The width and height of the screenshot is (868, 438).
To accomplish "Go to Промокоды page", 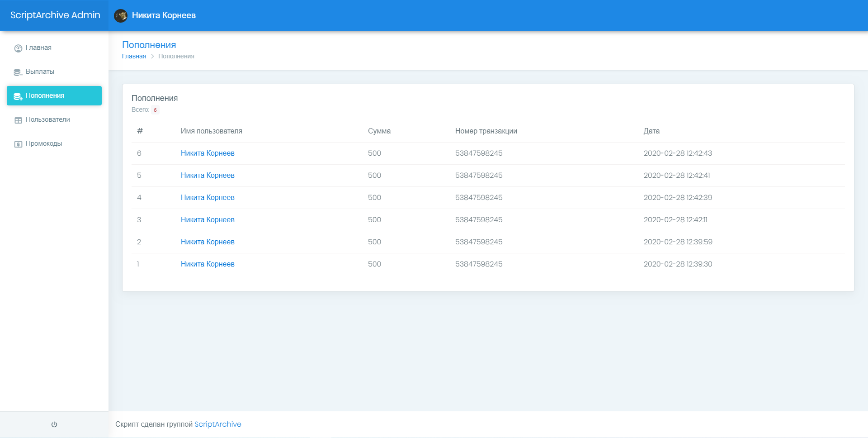I will 44,143.
